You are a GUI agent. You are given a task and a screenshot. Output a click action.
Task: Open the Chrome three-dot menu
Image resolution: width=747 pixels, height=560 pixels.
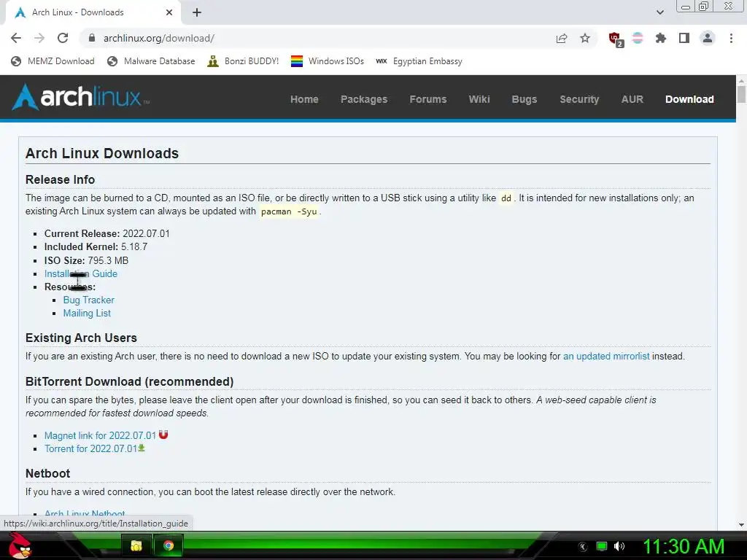731,38
